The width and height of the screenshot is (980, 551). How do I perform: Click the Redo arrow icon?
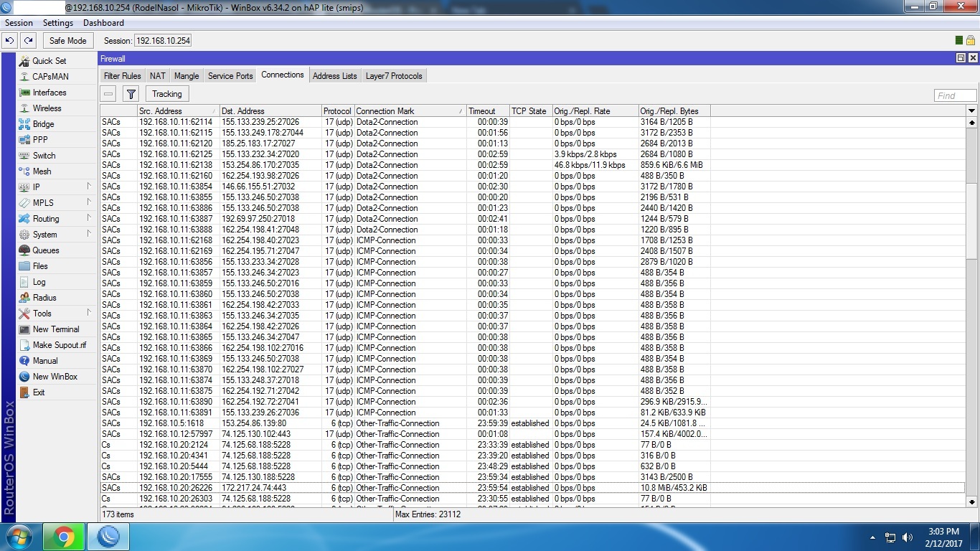coord(28,41)
